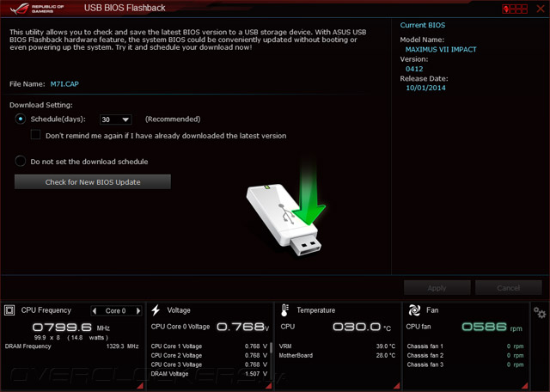Click the CPU Core 0 Voltage reading

pyautogui.click(x=210, y=327)
